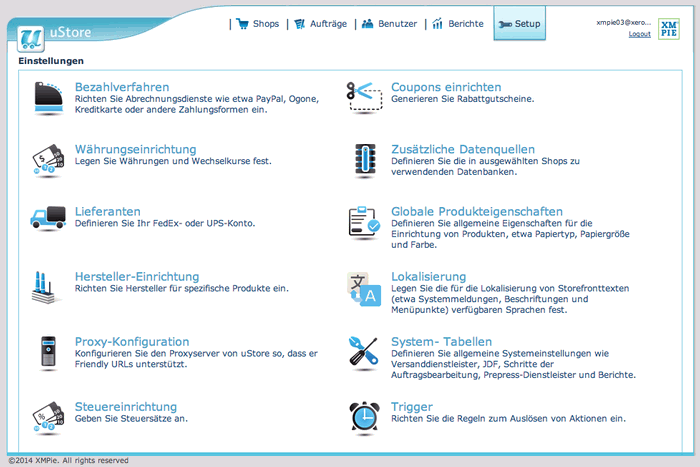Click the '©2014 XMPie. All rights reserved' footer

[69, 460]
